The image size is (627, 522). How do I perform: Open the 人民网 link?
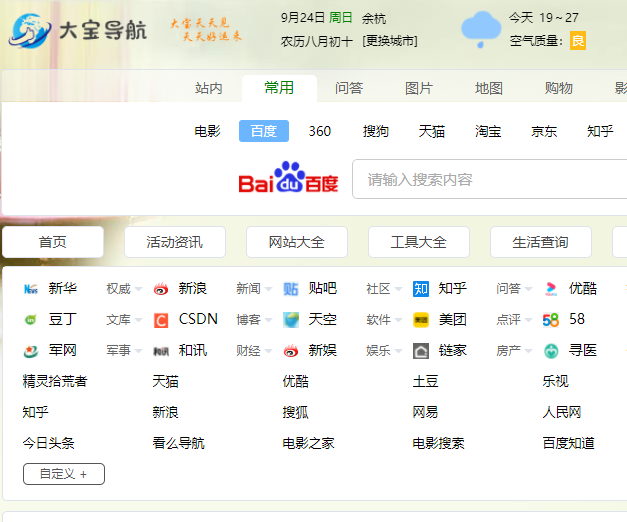pos(562,412)
